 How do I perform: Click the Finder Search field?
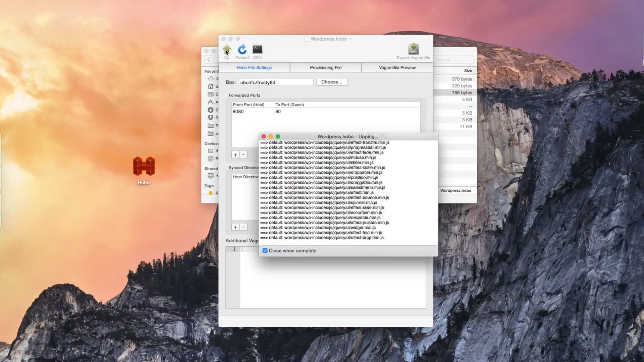point(454,60)
